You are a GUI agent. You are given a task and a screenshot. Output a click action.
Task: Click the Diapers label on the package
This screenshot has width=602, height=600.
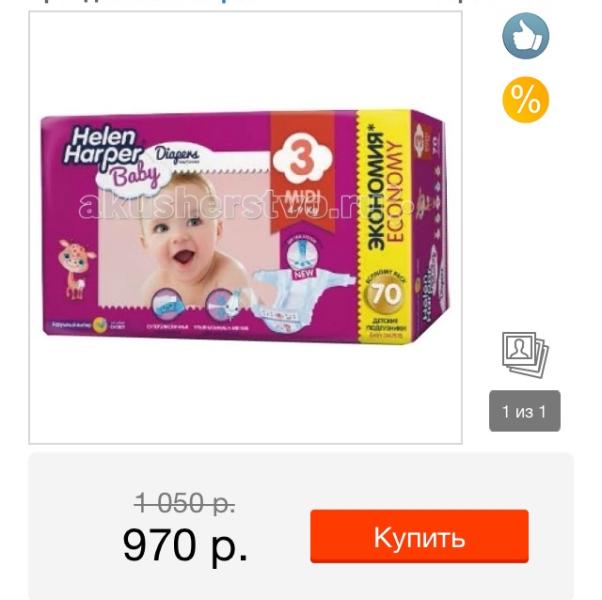point(177,156)
